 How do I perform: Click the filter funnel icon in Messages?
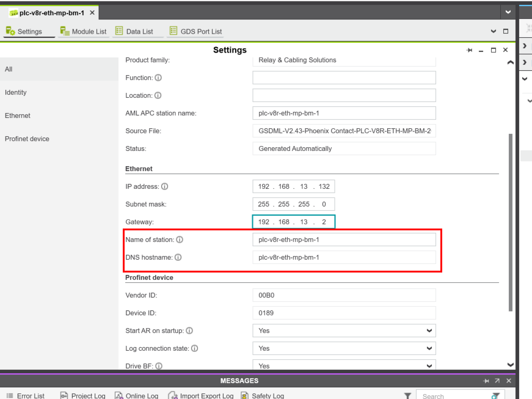click(x=407, y=396)
